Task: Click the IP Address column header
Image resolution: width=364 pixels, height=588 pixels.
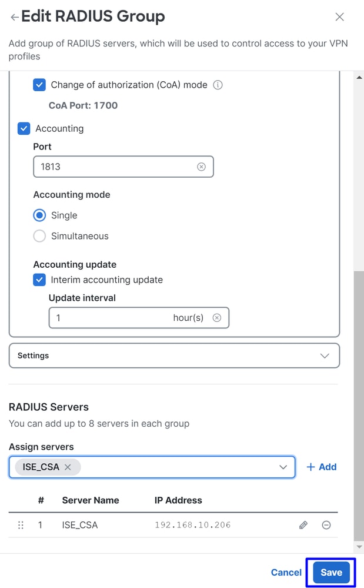Action: coord(178,500)
